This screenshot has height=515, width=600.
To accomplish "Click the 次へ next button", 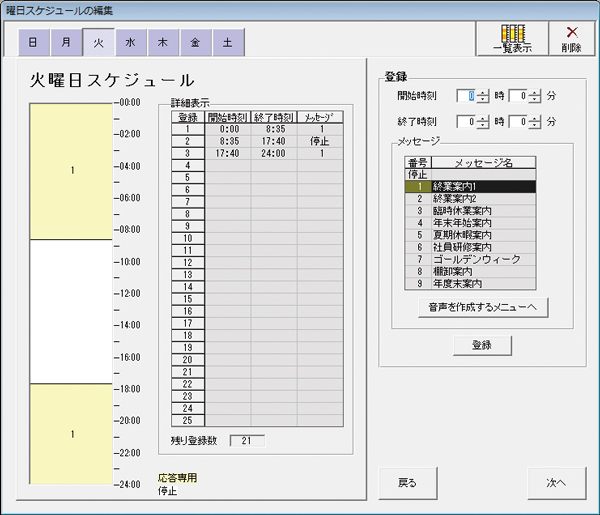I will pyautogui.click(x=556, y=482).
